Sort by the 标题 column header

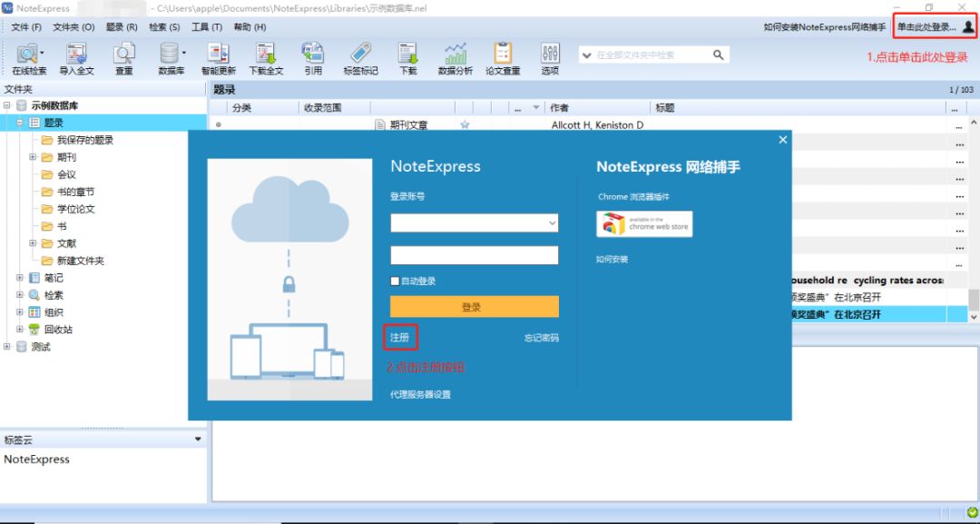click(798, 107)
